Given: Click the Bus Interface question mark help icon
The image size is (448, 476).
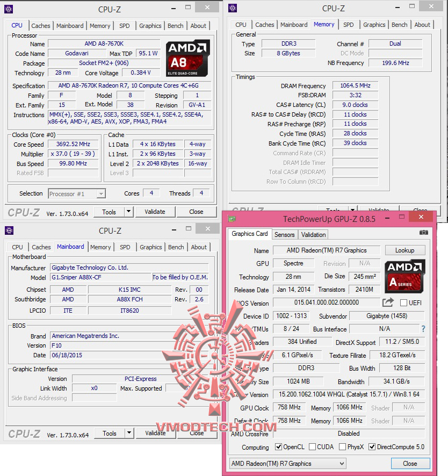Looking at the screenshot, I should coord(423,329).
